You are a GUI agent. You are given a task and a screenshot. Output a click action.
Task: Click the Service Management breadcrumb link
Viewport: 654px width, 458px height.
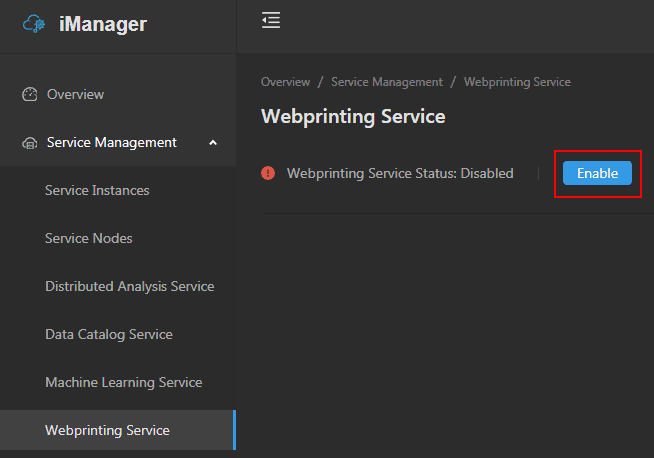tap(386, 82)
